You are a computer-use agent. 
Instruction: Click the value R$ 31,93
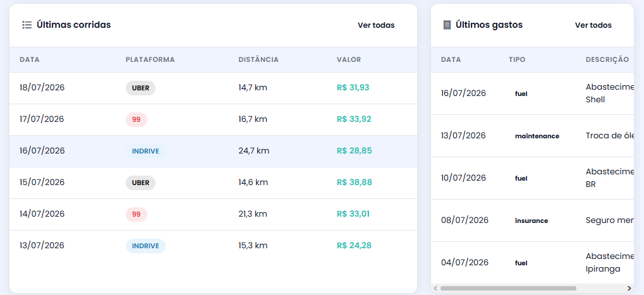point(353,87)
